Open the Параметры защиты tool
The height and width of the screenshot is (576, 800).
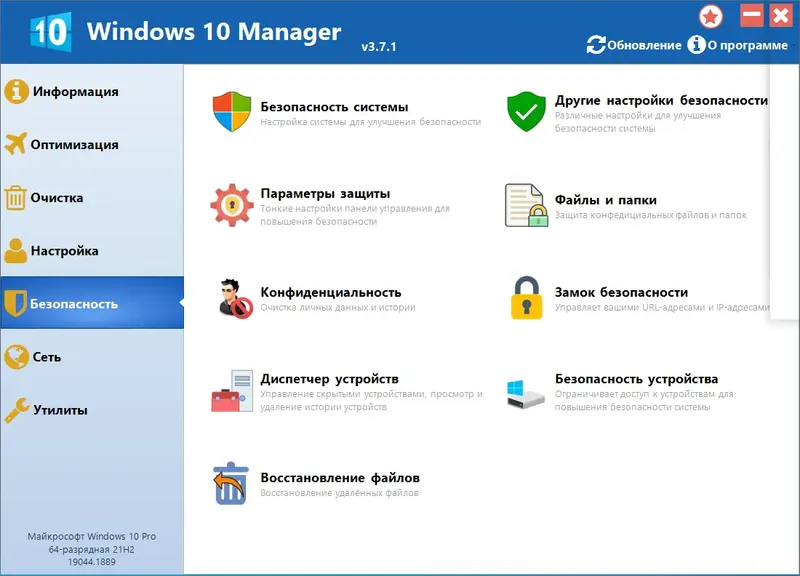tap(325, 194)
